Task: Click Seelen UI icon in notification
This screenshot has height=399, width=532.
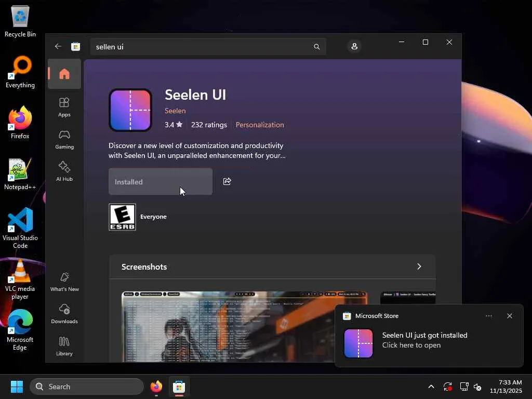Action: (x=358, y=343)
